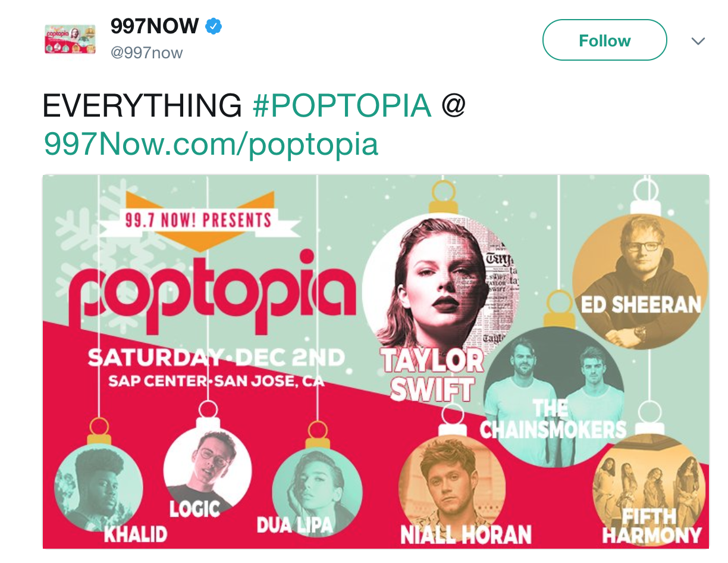This screenshot has width=728, height=563.
Task: Click the blue verified badge icon
Action: point(214,26)
